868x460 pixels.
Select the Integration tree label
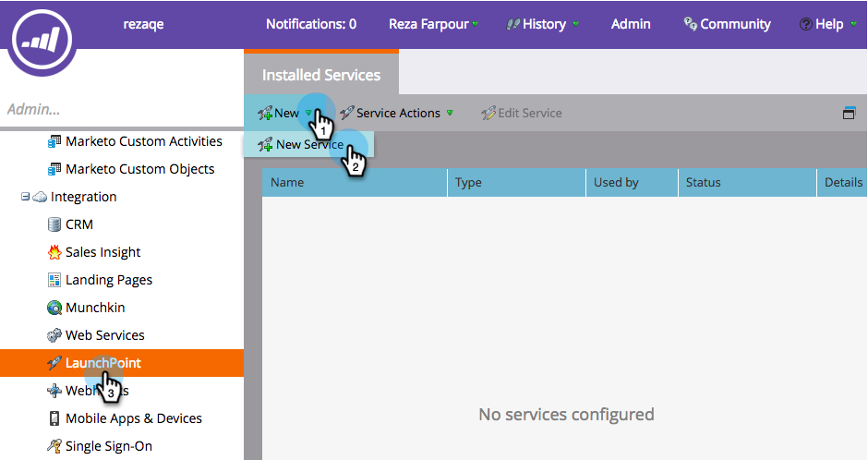coord(84,197)
